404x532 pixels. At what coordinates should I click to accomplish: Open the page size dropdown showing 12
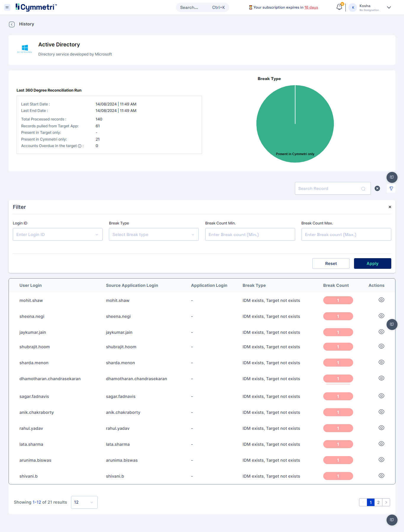[x=84, y=502]
